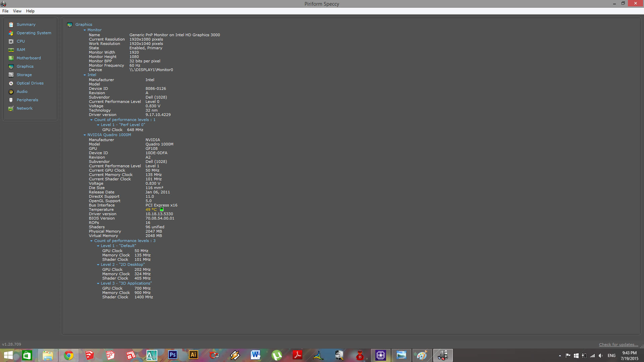
Task: Collapse Level 3 - "3D Applications" node
Action: (98, 284)
